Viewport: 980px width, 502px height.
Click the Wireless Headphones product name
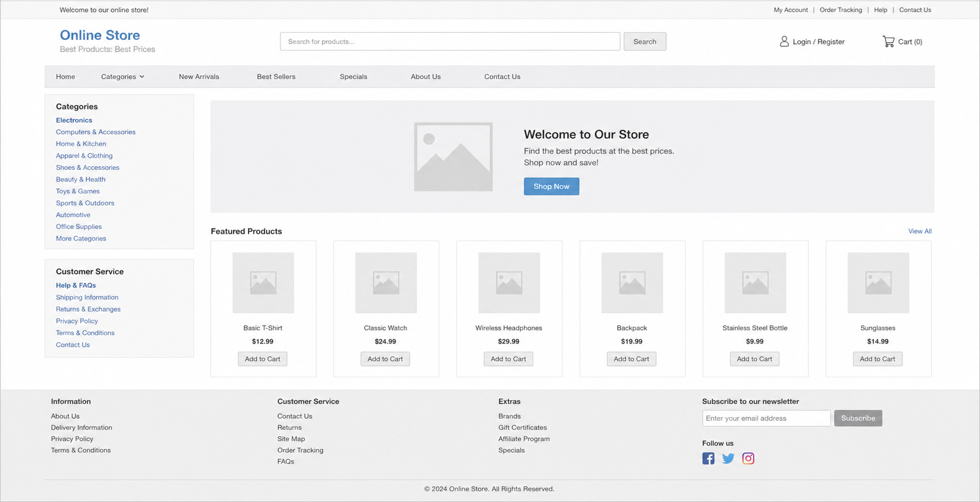pos(509,328)
